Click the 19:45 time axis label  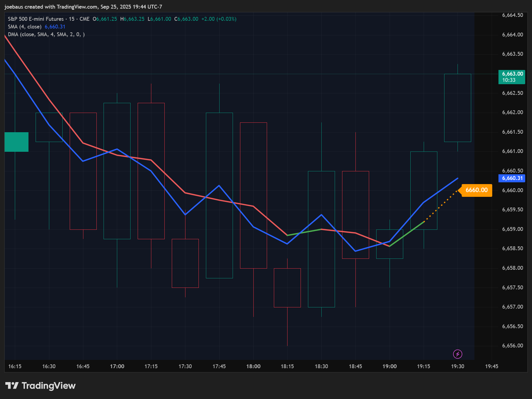(492, 366)
